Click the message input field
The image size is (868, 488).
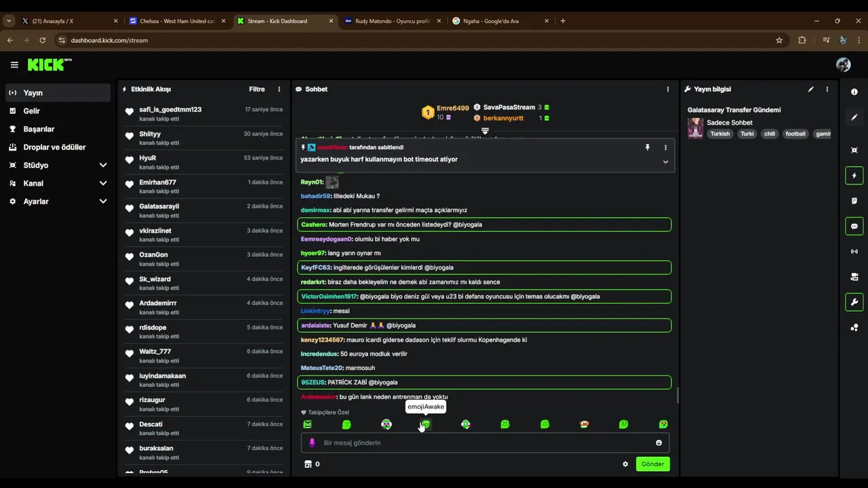(x=486, y=443)
